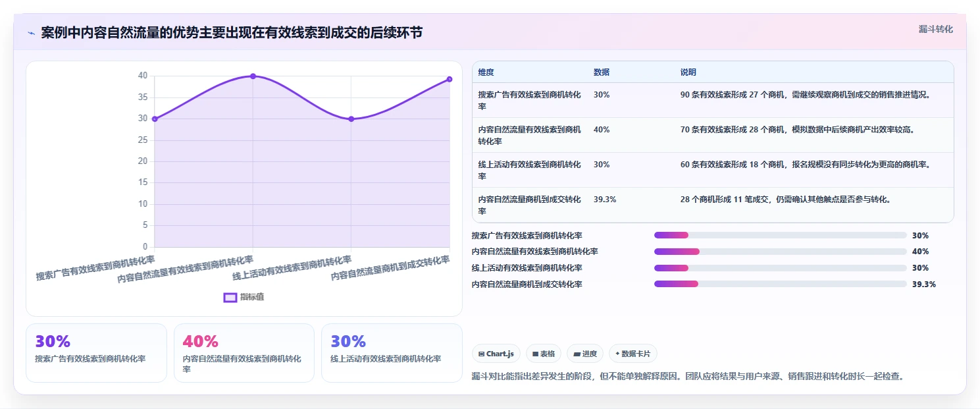Click the 说明 column header

pos(688,72)
